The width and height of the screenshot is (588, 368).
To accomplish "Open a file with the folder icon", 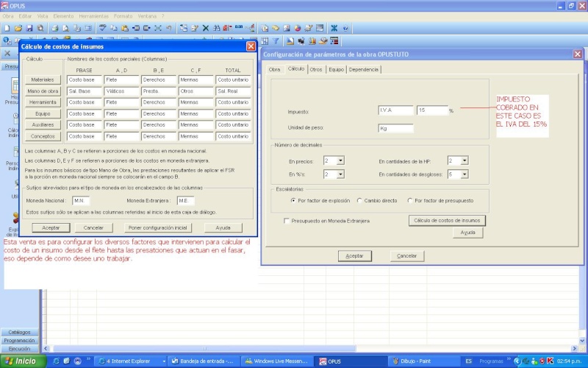I will point(18,28).
